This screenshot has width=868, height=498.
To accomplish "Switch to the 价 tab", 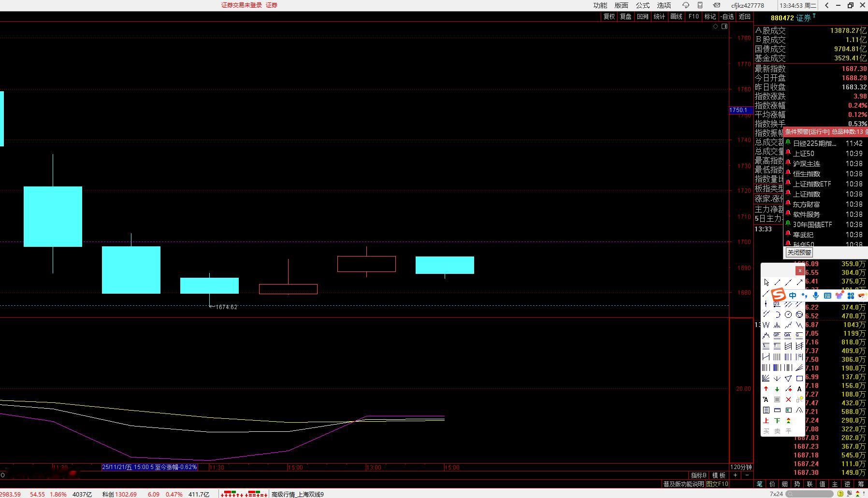I will click(772, 484).
